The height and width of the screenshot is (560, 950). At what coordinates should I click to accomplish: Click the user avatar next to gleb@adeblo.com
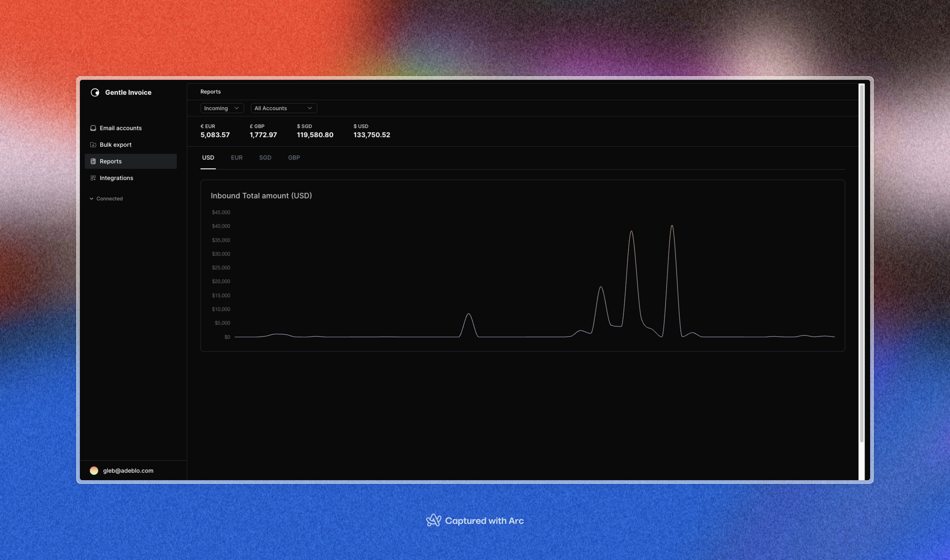click(94, 471)
